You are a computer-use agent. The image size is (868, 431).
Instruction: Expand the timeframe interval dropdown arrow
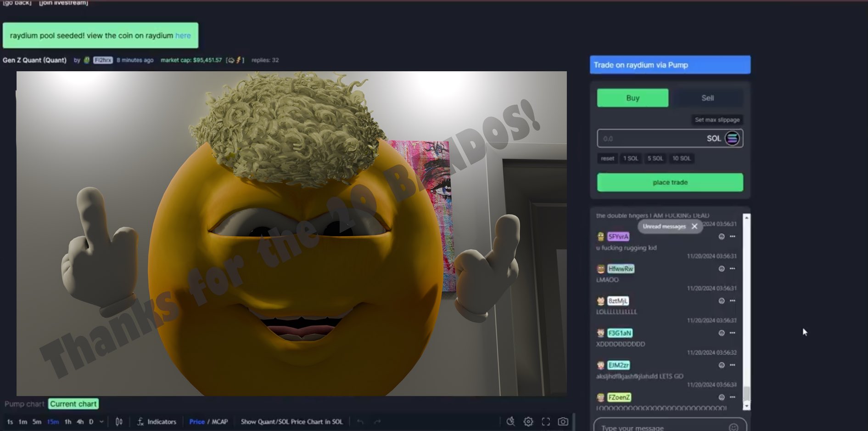pyautogui.click(x=101, y=422)
